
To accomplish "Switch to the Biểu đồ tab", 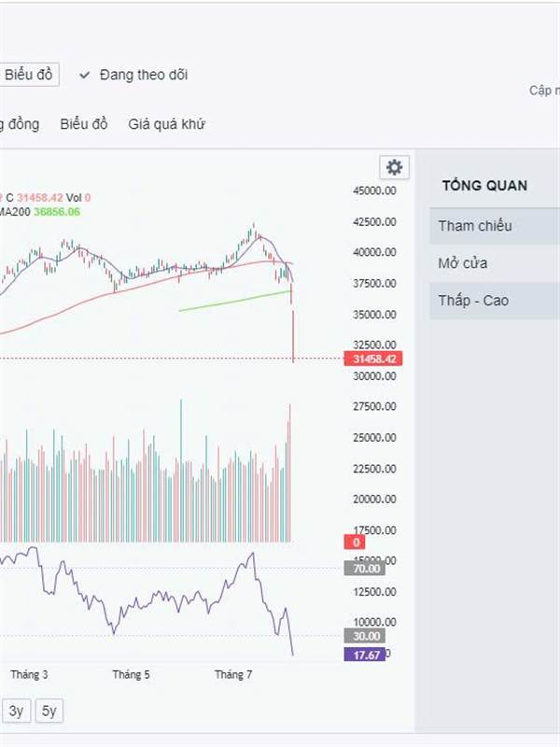I will [84, 124].
